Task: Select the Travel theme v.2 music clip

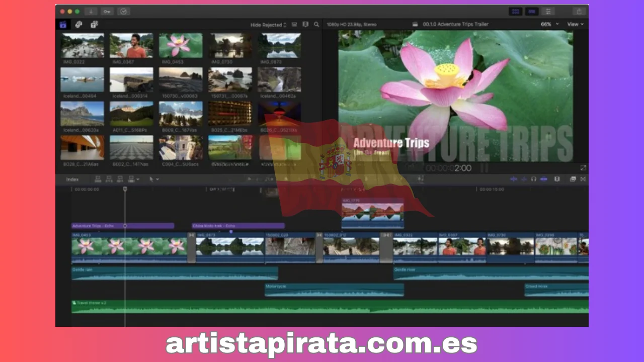Action: (330, 307)
